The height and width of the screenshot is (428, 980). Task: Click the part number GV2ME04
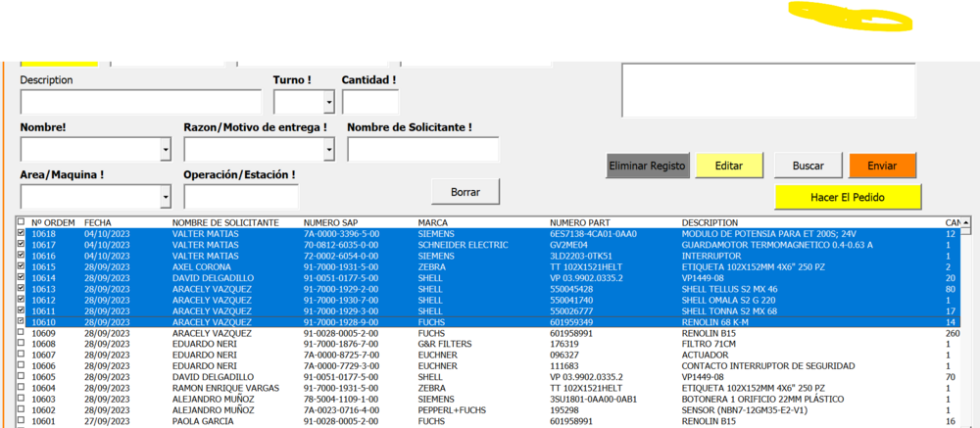(x=570, y=244)
